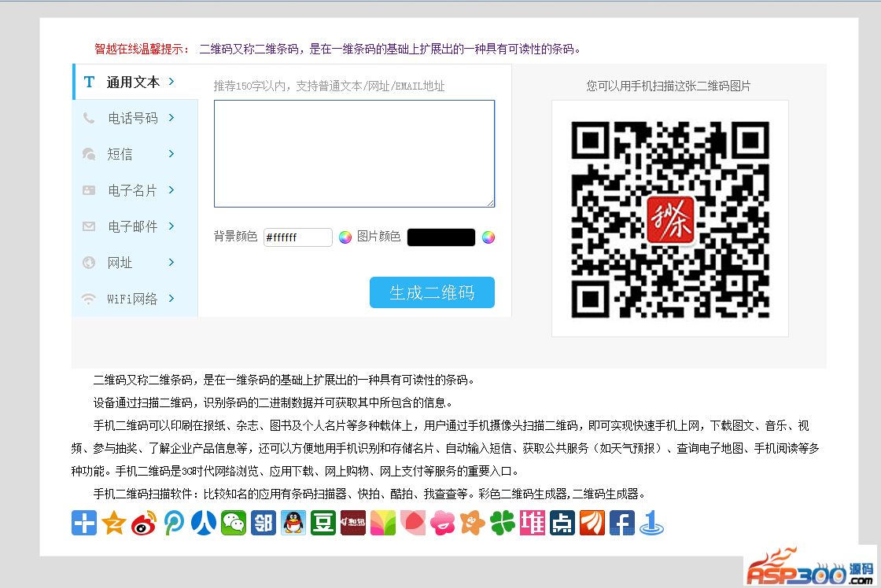Click chevron arrow next to 电子邮件
Image resolution: width=881 pixels, height=588 pixels.
[171, 226]
